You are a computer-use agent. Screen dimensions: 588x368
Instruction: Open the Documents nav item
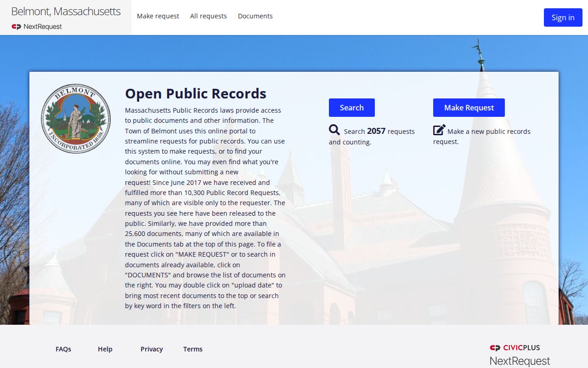[255, 16]
